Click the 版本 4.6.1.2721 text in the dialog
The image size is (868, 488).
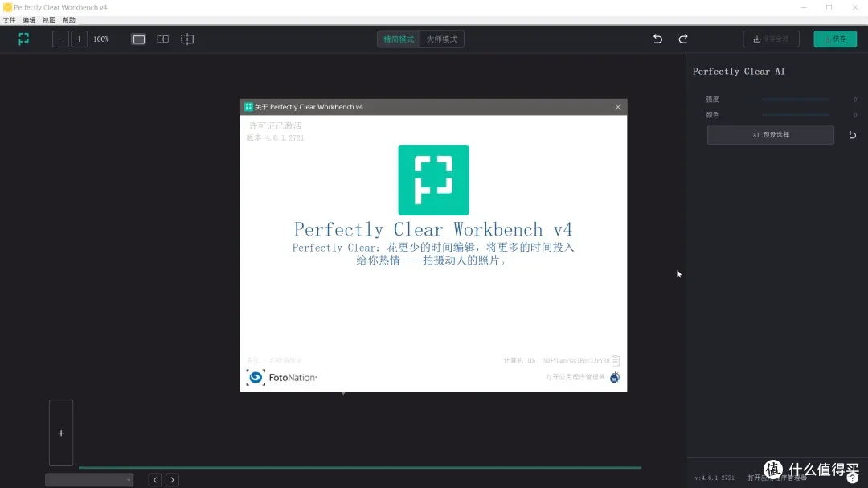tap(275, 138)
